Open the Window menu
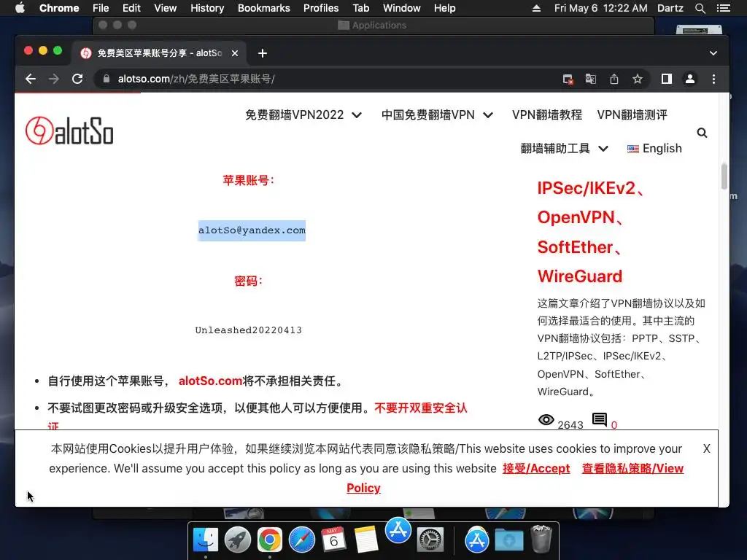Screen dimensions: 747x560 pyautogui.click(x=402, y=8)
